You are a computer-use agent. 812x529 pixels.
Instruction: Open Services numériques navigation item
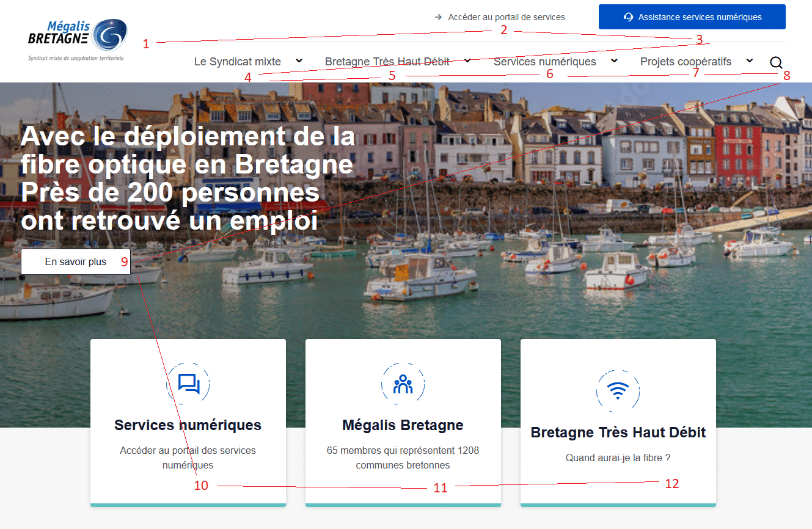(545, 62)
